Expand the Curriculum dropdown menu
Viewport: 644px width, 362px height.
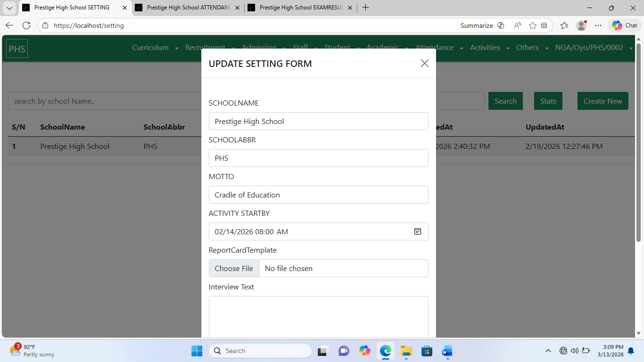[155, 48]
